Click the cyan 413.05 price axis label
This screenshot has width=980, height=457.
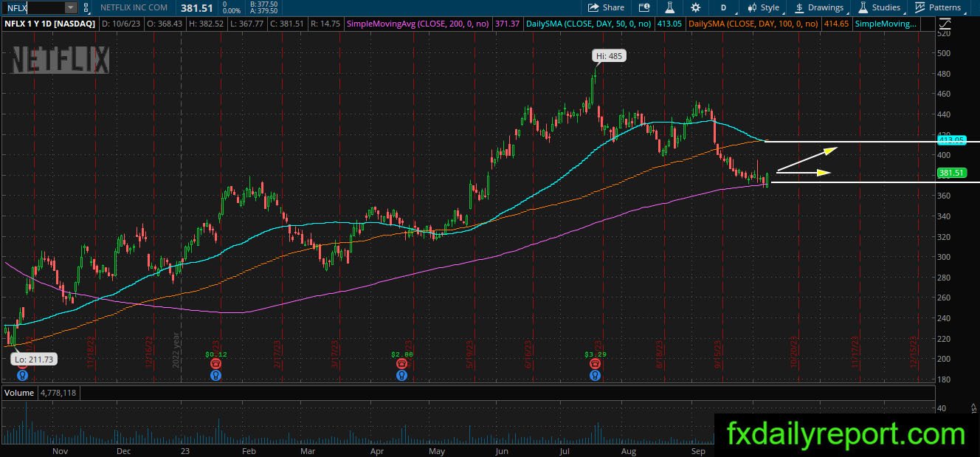951,140
